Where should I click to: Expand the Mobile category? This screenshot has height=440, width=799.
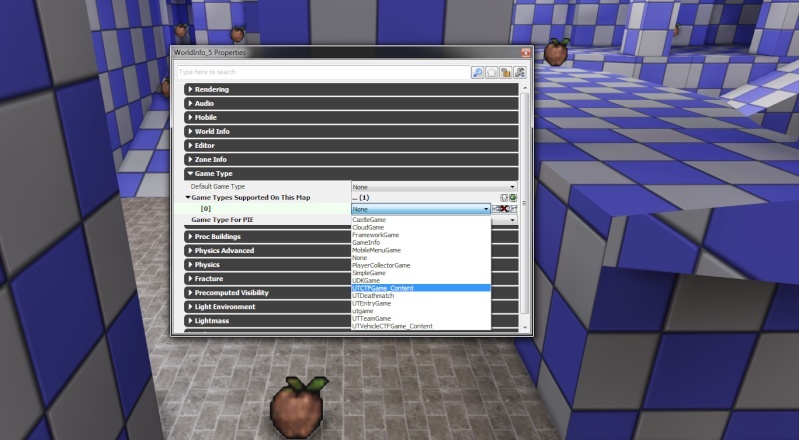tap(351, 117)
